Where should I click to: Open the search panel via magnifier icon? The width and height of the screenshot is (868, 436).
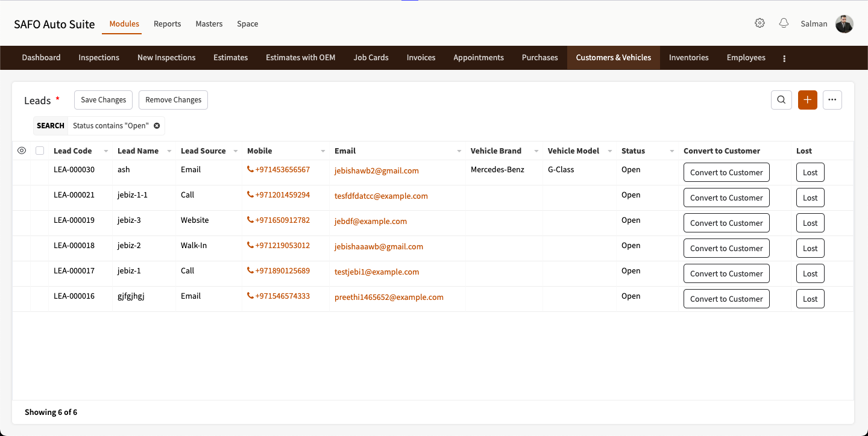coord(781,100)
